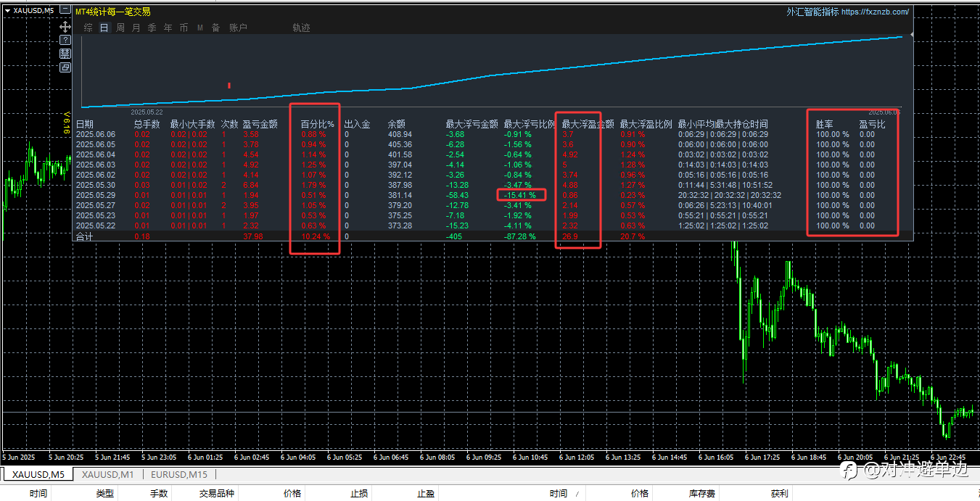Expand the XAUUSD,M5 chart title arrow

pos(7,11)
